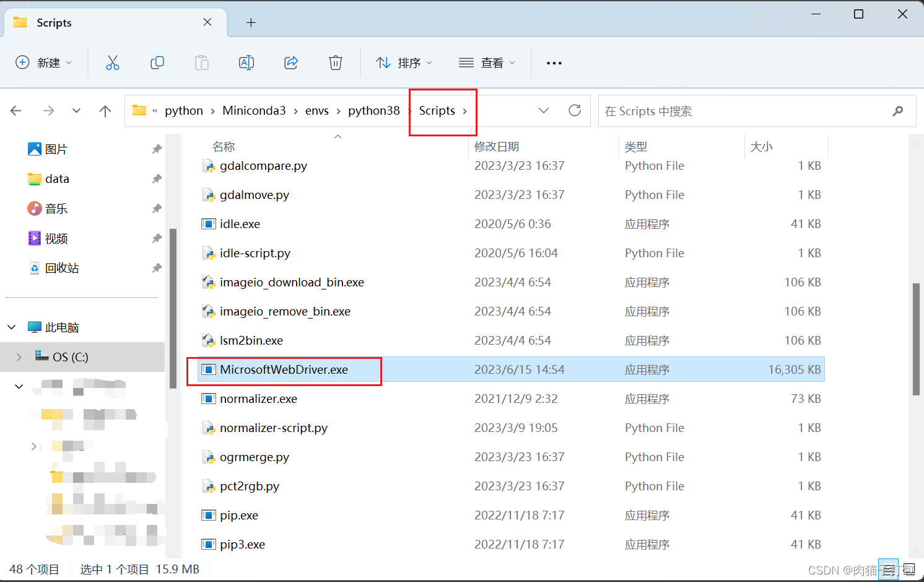This screenshot has width=924, height=582.
Task: Open 视频 in the sidebar
Action: [56, 238]
